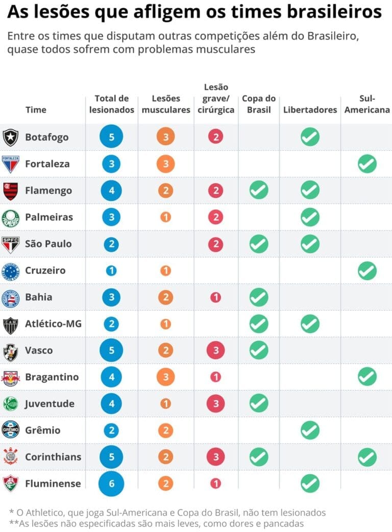This screenshot has height=532, width=392.
Task: Click the São Paulo shield logo
Action: click(10, 244)
